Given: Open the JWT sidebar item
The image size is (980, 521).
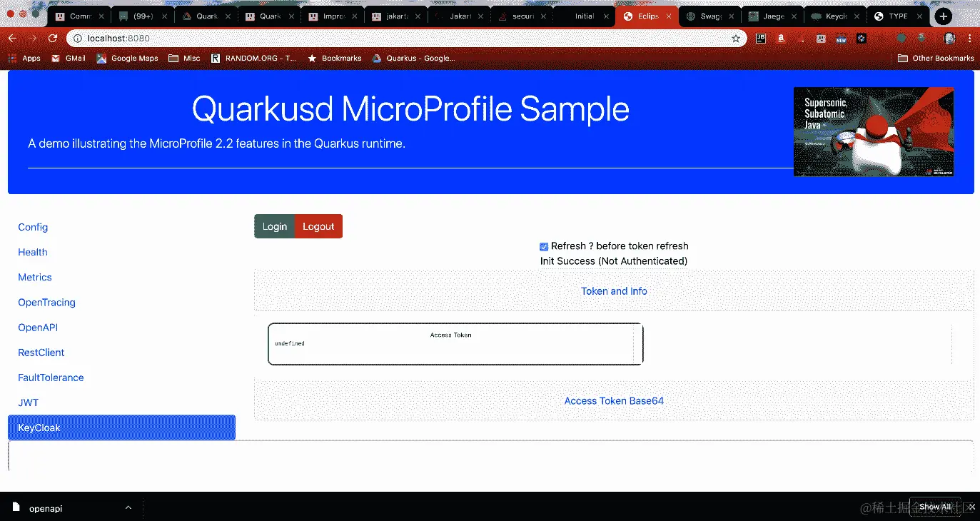Looking at the screenshot, I should [29, 403].
